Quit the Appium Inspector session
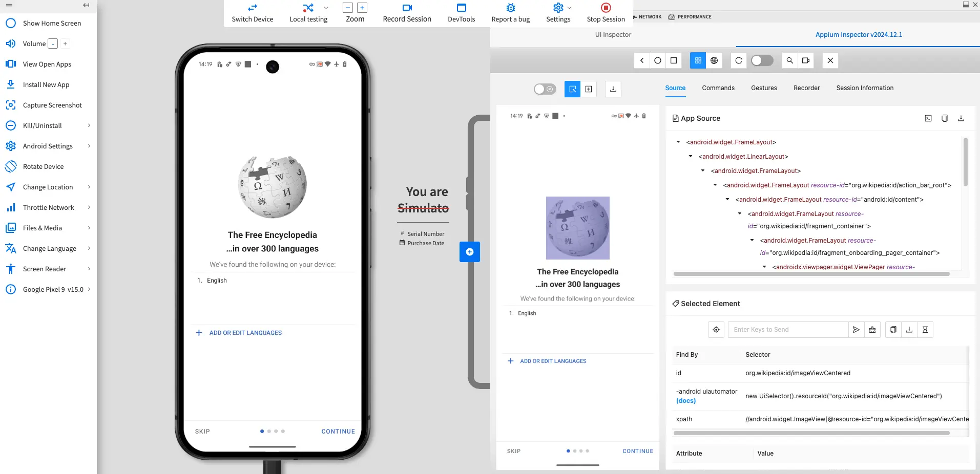This screenshot has width=980, height=474. [830, 60]
